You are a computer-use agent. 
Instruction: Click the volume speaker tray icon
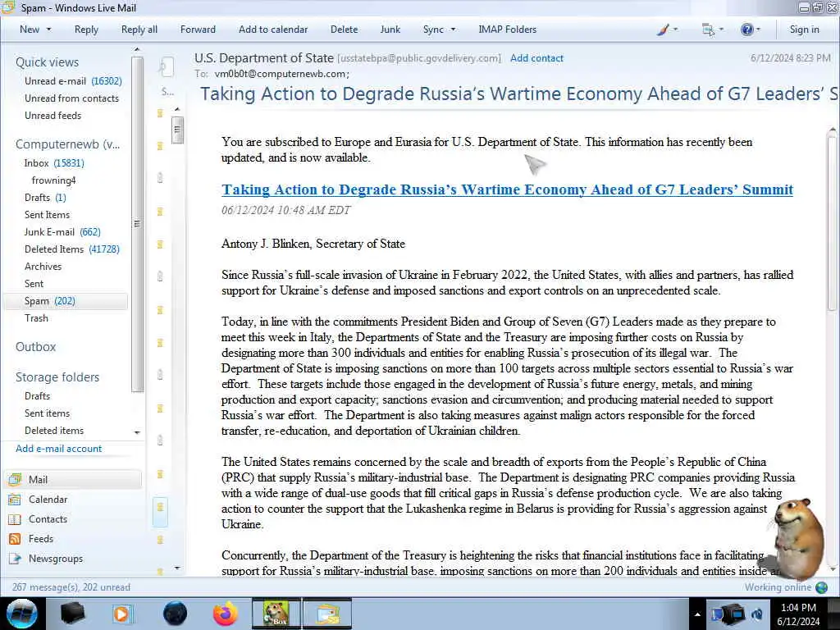756,614
